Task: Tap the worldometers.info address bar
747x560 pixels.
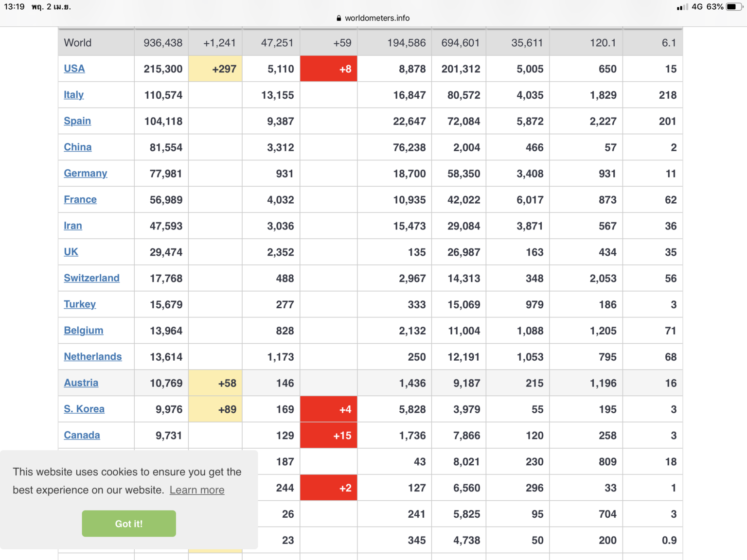Action: (x=377, y=18)
